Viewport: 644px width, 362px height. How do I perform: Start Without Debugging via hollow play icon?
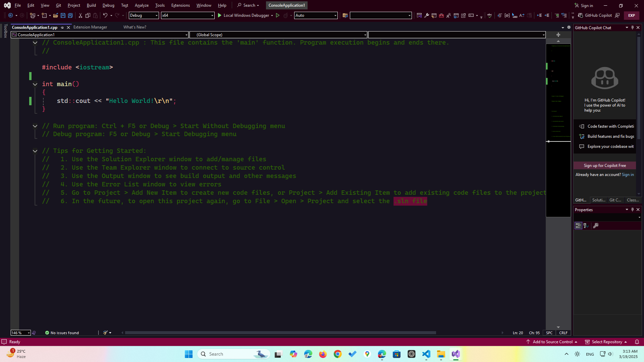coord(278,15)
